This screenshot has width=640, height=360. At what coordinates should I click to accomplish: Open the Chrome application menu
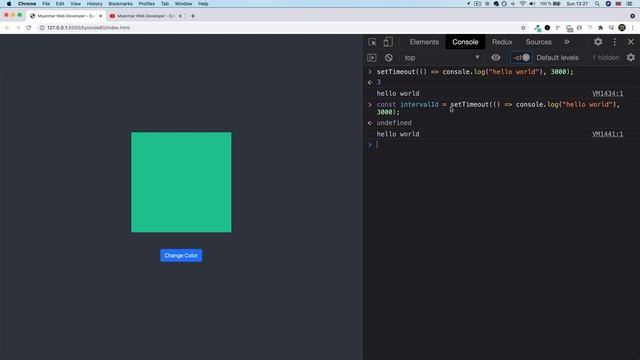coord(27,4)
